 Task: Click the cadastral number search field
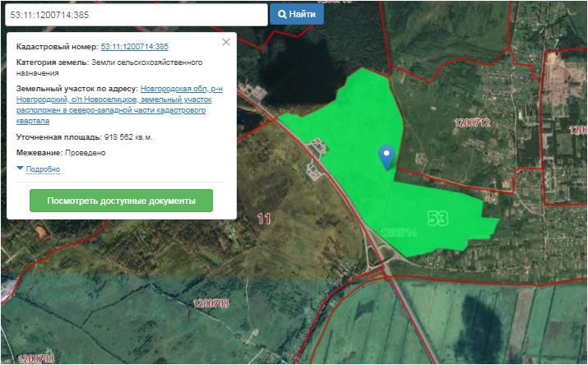135,15
